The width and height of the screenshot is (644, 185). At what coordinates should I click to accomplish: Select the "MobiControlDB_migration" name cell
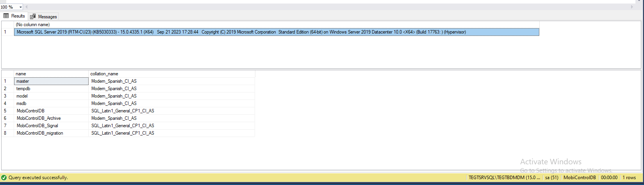coord(51,133)
